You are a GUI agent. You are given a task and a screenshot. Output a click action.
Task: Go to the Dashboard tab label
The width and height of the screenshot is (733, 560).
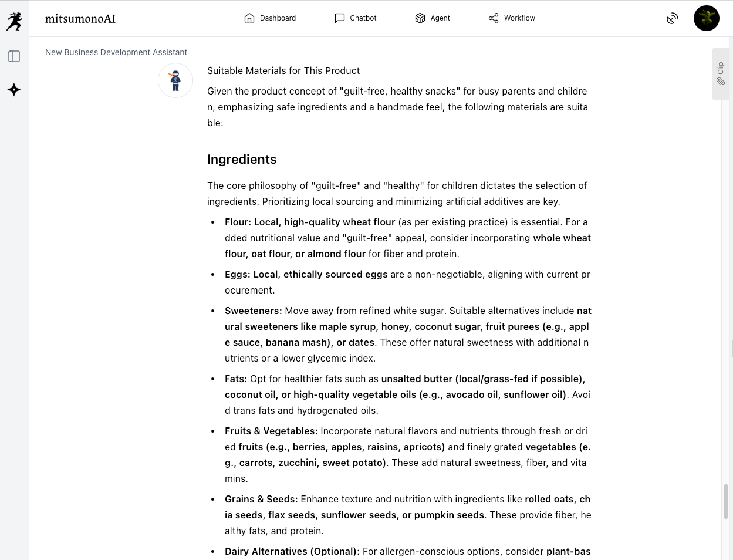pos(278,18)
